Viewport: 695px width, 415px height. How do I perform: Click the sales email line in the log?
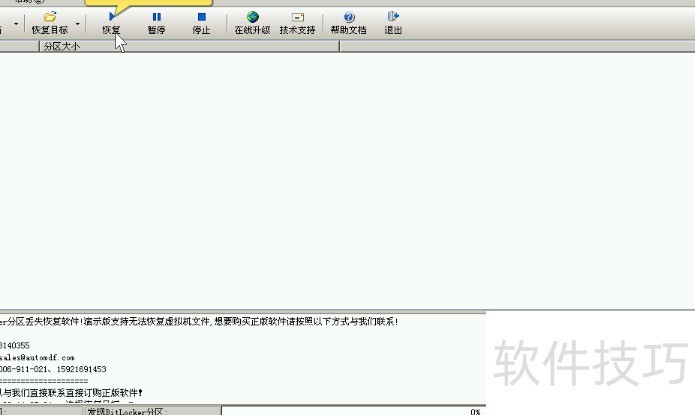[38, 357]
